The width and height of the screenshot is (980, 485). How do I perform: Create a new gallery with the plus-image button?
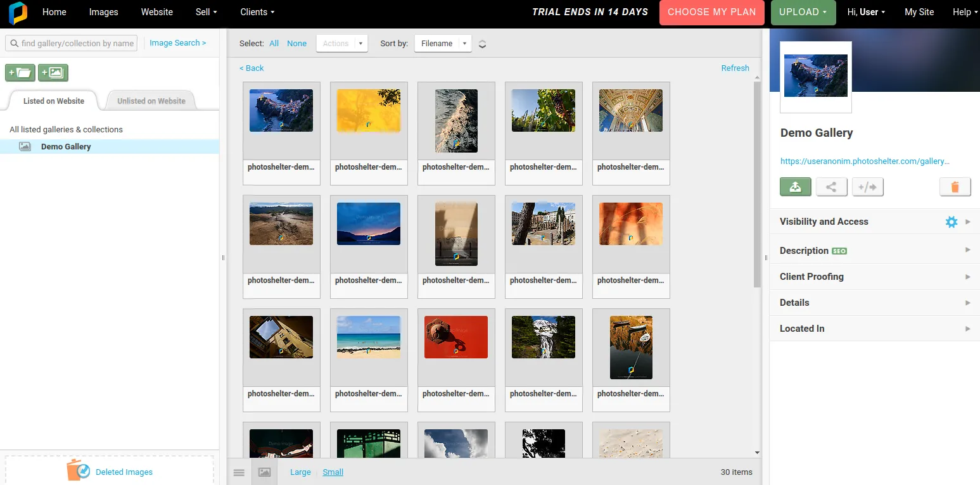tap(53, 73)
